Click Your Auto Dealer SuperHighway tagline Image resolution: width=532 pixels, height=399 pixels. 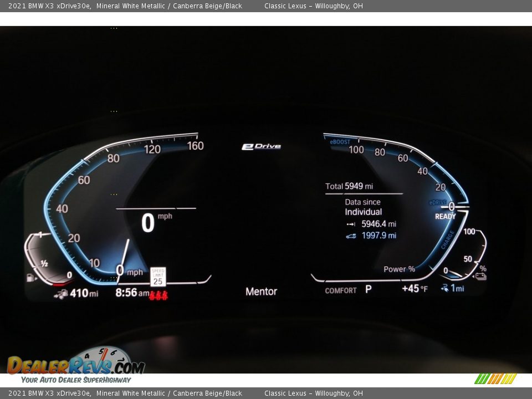tap(76, 380)
